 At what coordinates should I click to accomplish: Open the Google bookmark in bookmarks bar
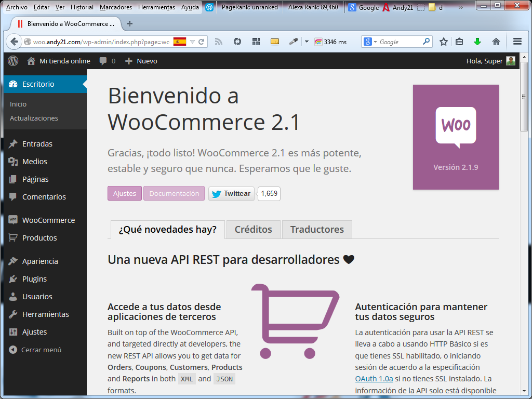[x=363, y=7]
